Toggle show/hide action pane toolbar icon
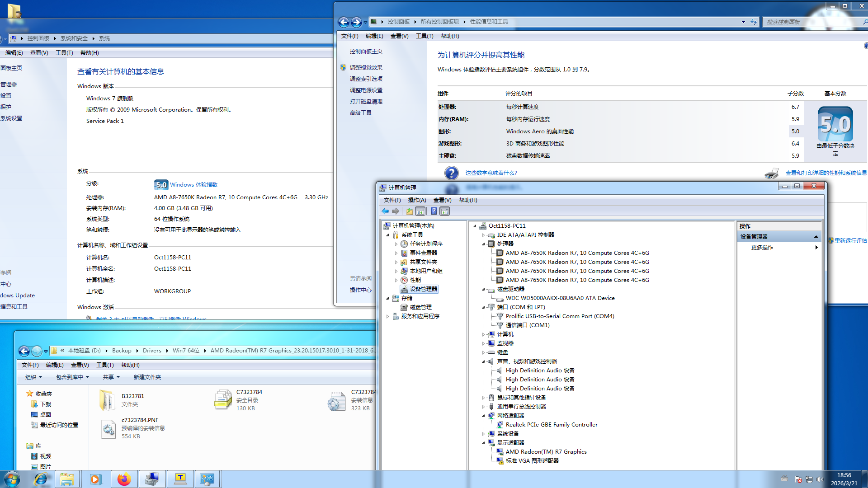The height and width of the screenshot is (488, 868). [x=445, y=211]
